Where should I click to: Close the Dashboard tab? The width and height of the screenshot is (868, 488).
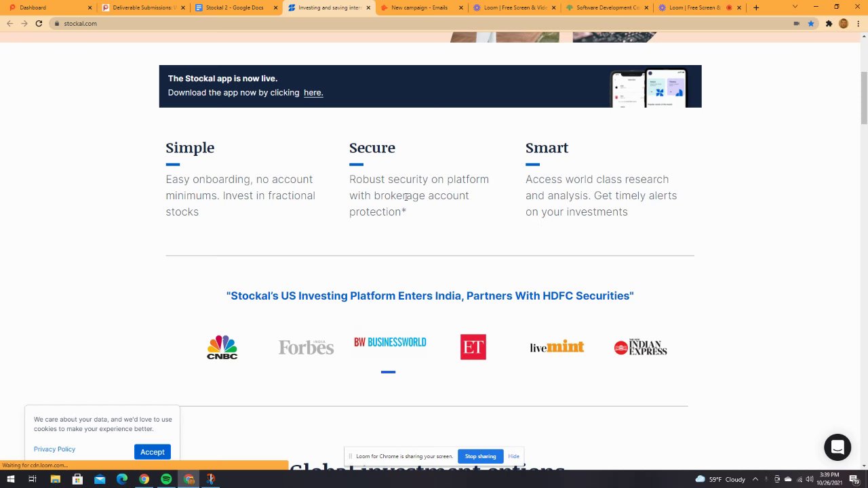pyautogui.click(x=90, y=7)
